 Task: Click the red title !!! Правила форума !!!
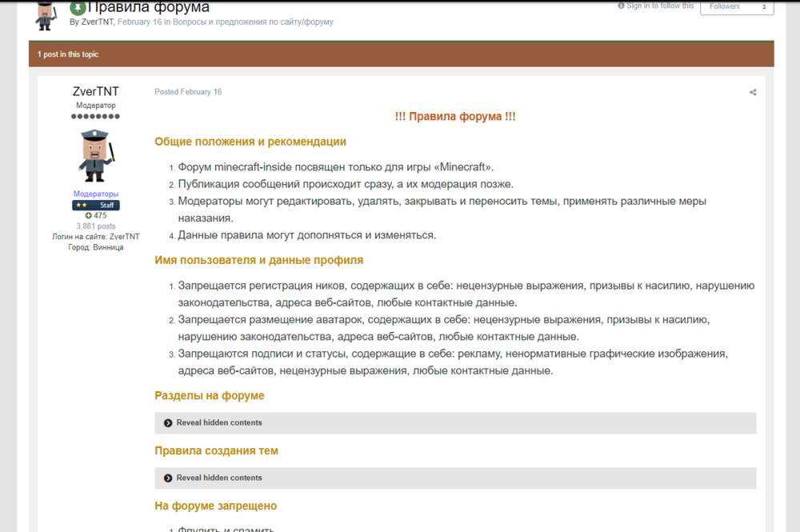click(x=455, y=116)
